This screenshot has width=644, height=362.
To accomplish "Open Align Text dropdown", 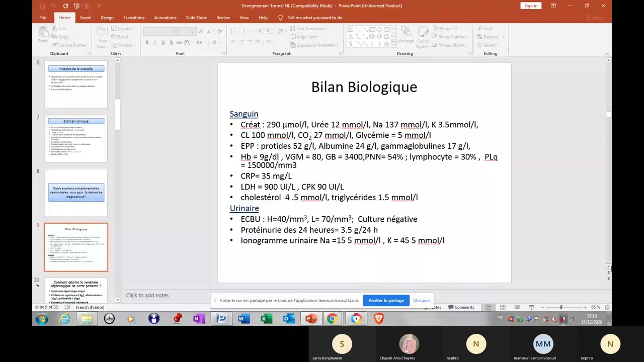I will click(305, 37).
